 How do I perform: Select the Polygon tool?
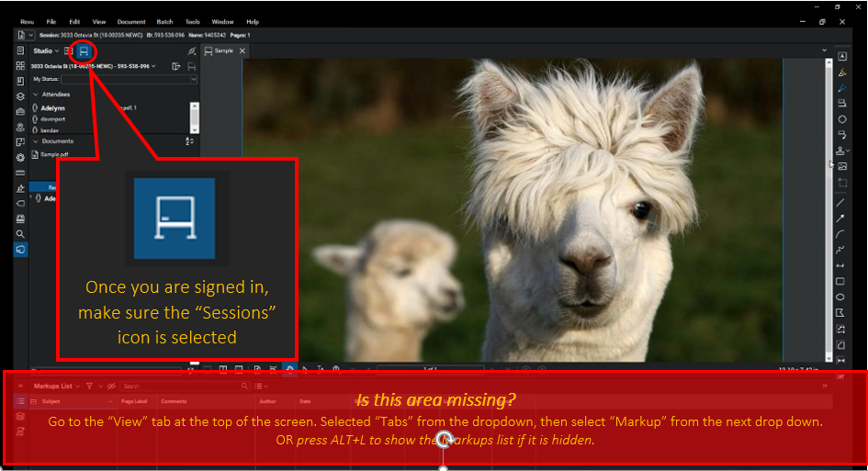point(840,313)
